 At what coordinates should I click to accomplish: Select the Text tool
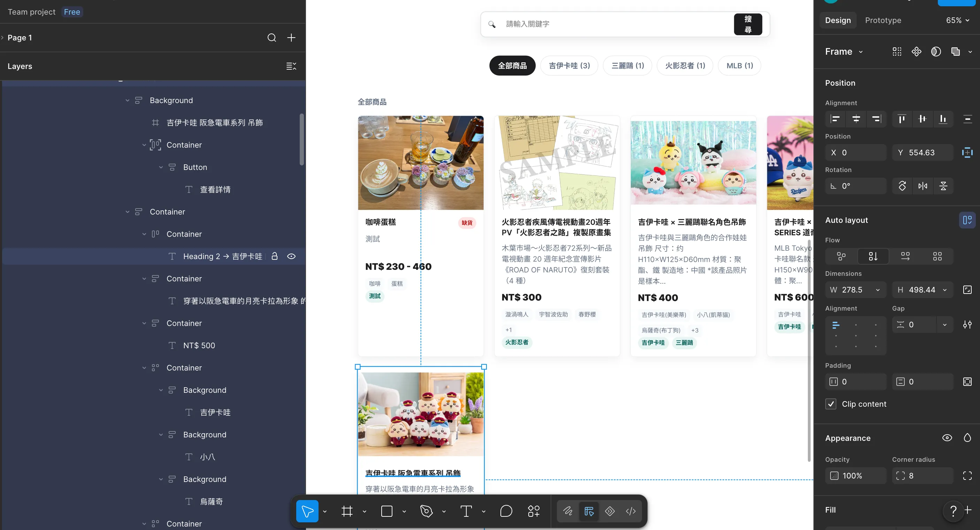[466, 511]
